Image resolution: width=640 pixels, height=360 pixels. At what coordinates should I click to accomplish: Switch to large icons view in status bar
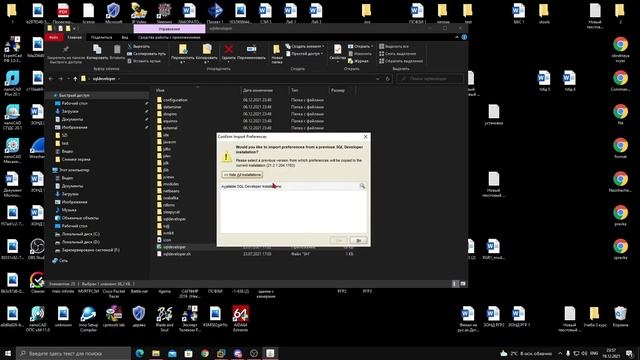pyautogui.click(x=463, y=284)
